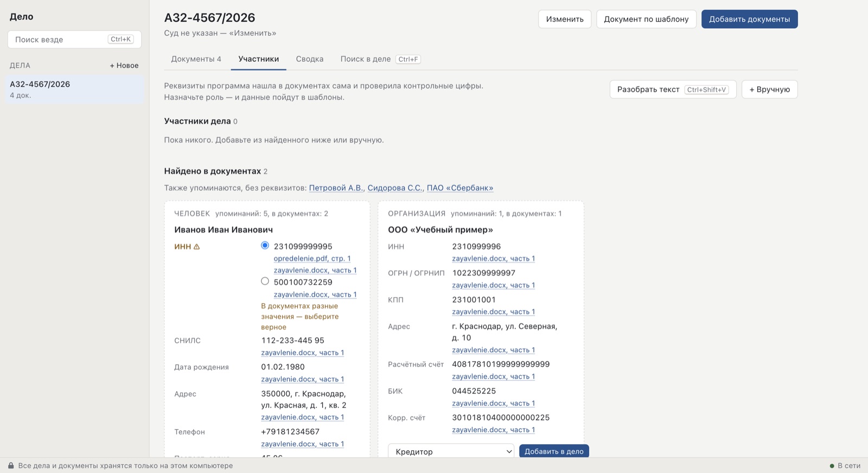Open the Кредитор role dropdown
This screenshot has height=473, width=868.
[x=451, y=451]
